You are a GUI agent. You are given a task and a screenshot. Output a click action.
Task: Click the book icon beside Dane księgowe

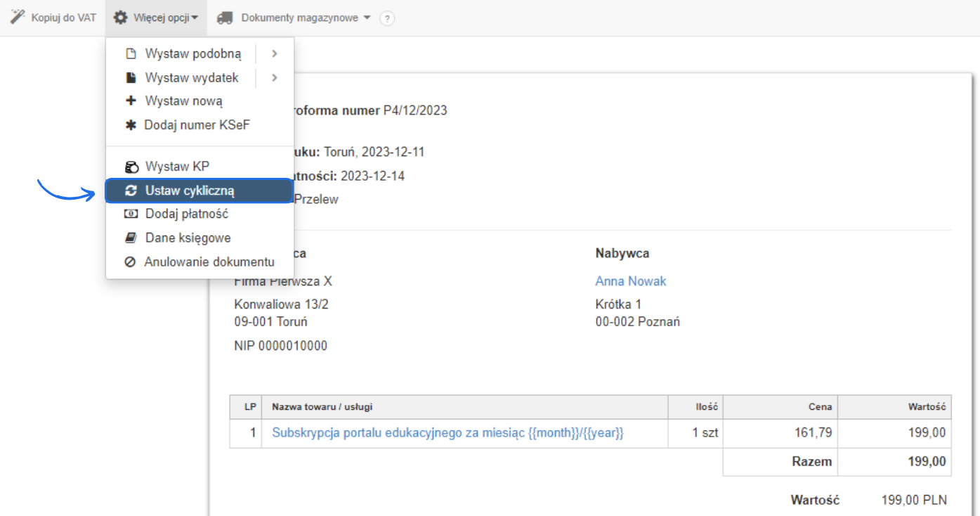click(x=131, y=238)
